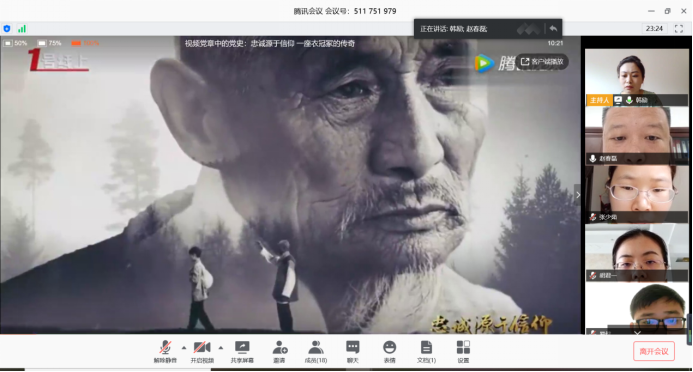The height and width of the screenshot is (372, 693).
Task: Click the host (主持人) badge
Action: pyautogui.click(x=599, y=100)
